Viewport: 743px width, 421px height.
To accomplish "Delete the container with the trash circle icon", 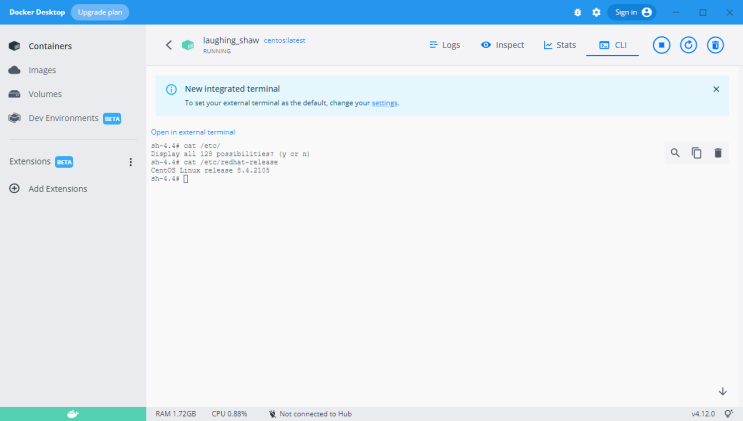I will tap(716, 45).
